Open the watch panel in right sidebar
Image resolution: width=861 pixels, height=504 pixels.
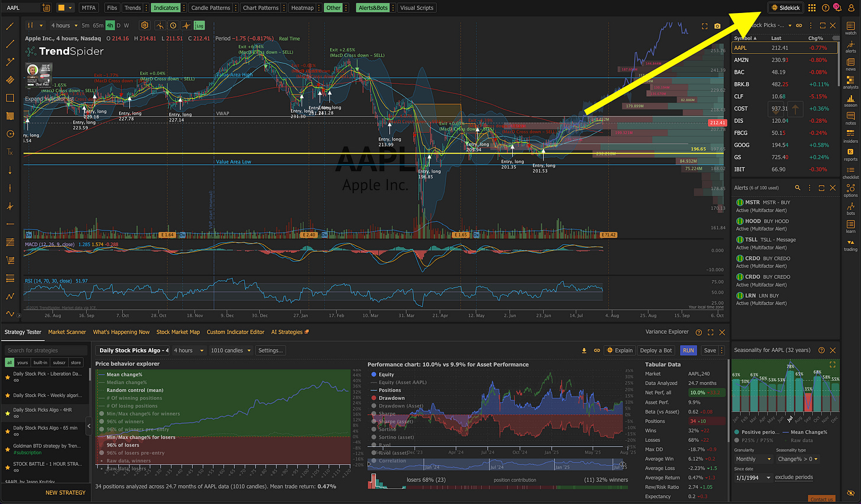[x=850, y=28]
